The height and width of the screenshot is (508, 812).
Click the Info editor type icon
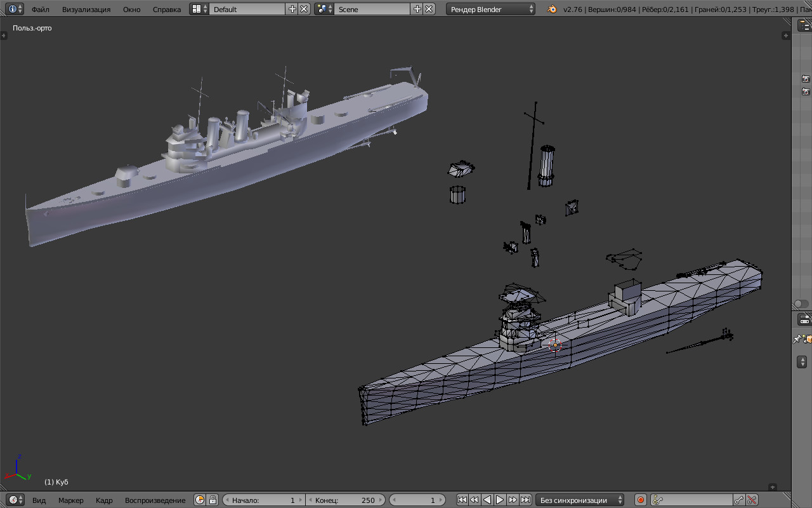pyautogui.click(x=15, y=10)
